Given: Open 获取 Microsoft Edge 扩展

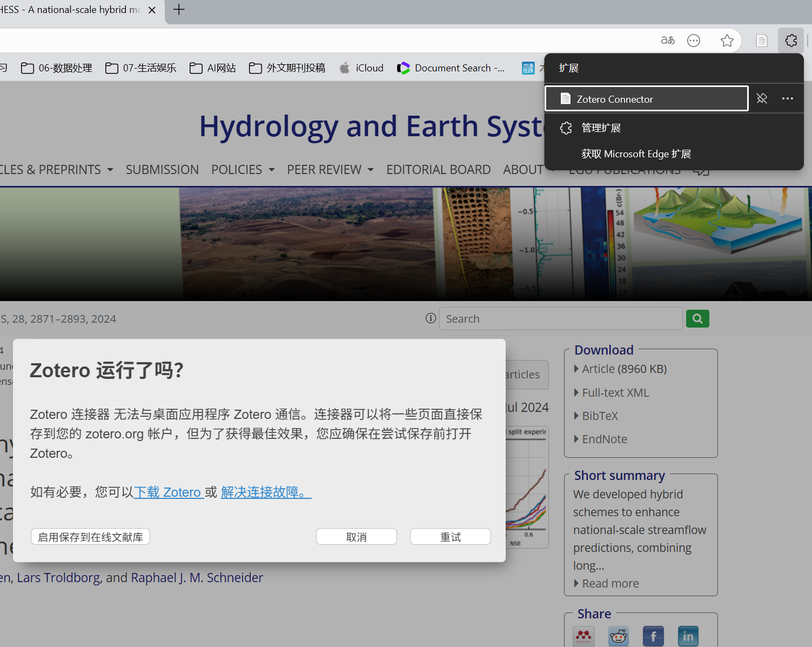Looking at the screenshot, I should [674, 154].
